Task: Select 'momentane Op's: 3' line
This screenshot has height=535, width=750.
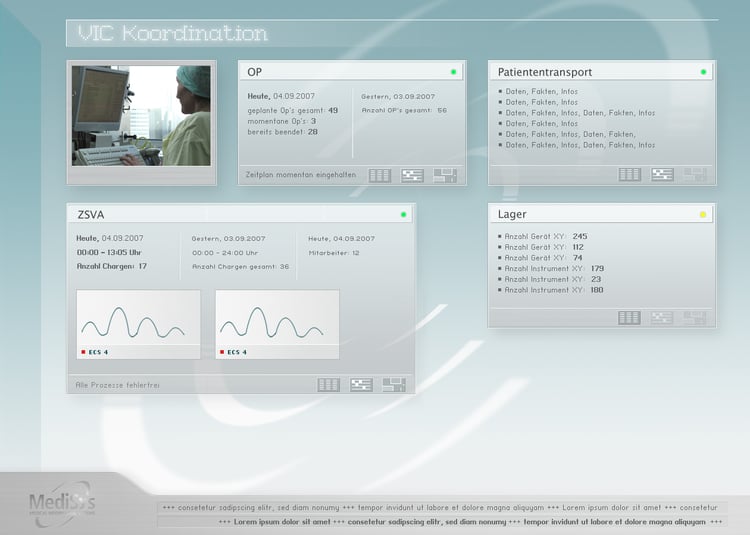Action: coord(282,121)
